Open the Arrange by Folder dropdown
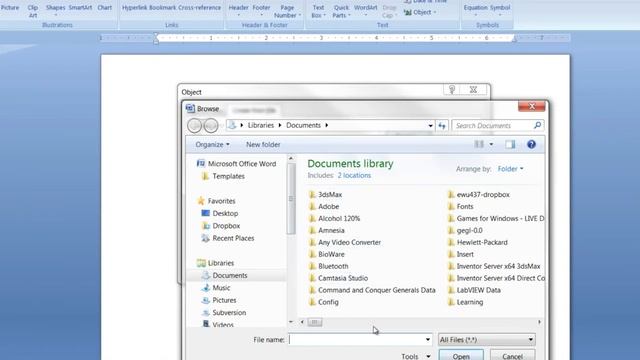Viewport: 640px width, 360px height. pyautogui.click(x=510, y=169)
